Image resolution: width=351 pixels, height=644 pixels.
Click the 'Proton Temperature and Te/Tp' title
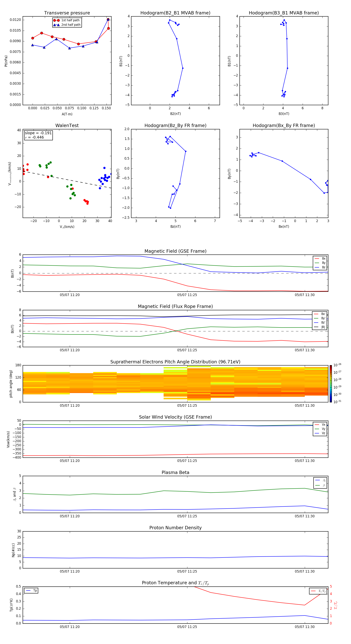point(175,583)
